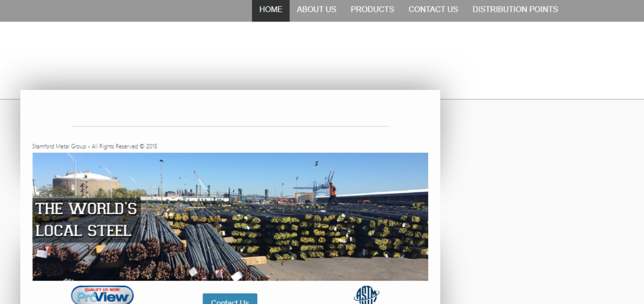Image resolution: width=644 pixels, height=304 pixels.
Task: Click the worker in the orange vest
Action: pos(332,194)
